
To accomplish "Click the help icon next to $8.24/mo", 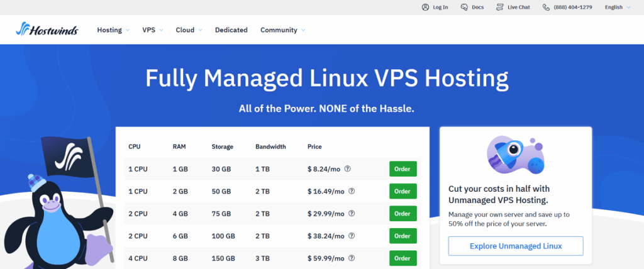I will tap(347, 168).
